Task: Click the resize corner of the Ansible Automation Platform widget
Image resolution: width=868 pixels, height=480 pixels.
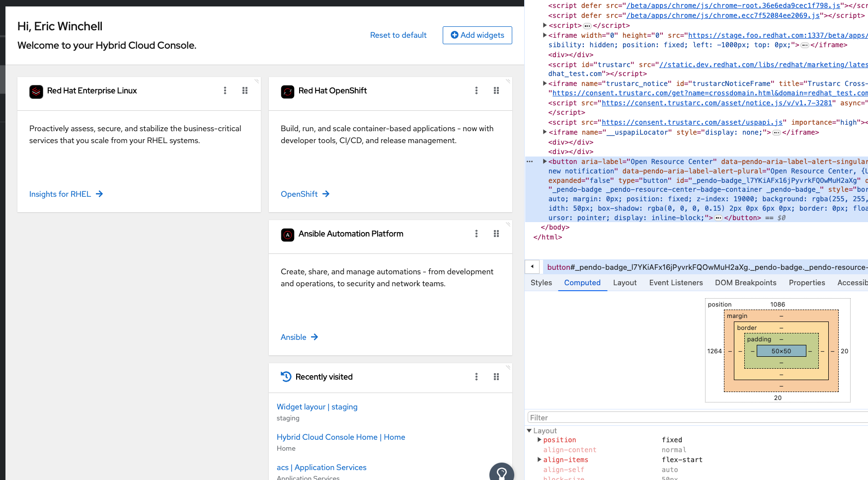Action: coord(508,224)
